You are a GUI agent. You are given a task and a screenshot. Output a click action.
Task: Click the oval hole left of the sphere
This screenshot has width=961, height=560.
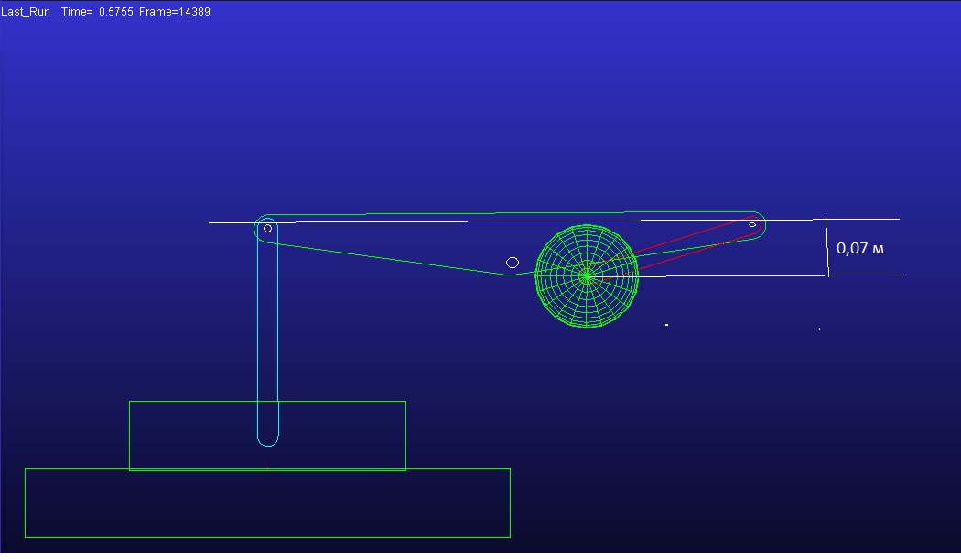[x=513, y=263]
